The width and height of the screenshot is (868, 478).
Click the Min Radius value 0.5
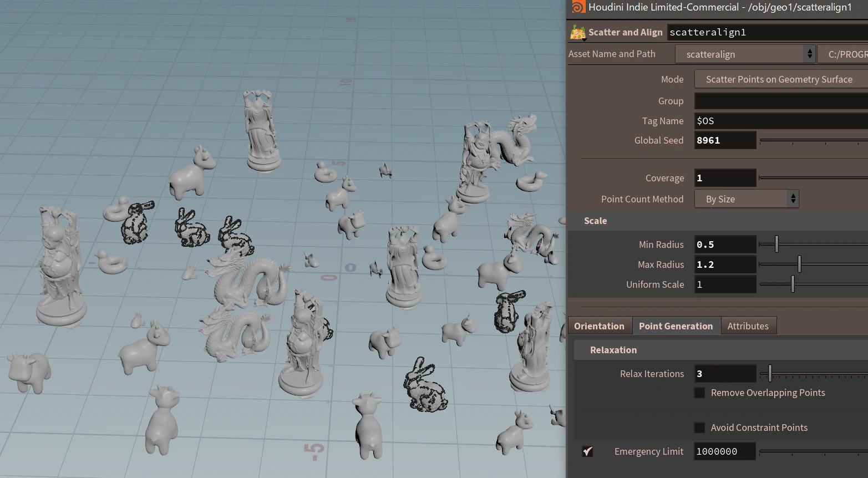point(725,245)
